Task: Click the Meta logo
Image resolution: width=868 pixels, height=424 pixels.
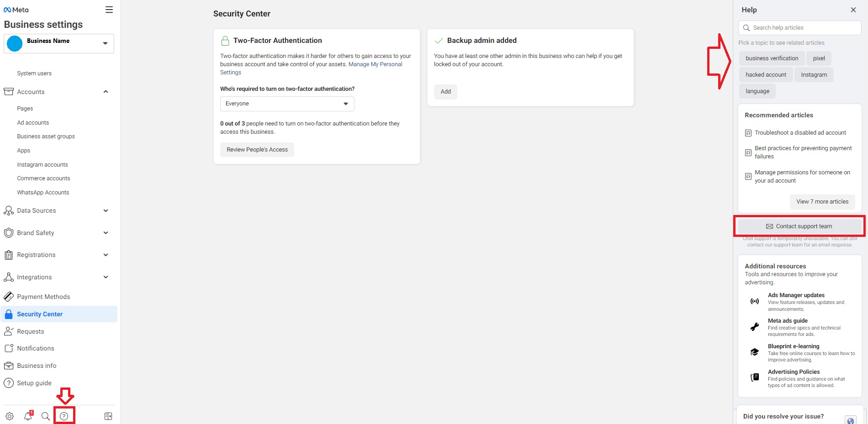Action: [x=16, y=10]
